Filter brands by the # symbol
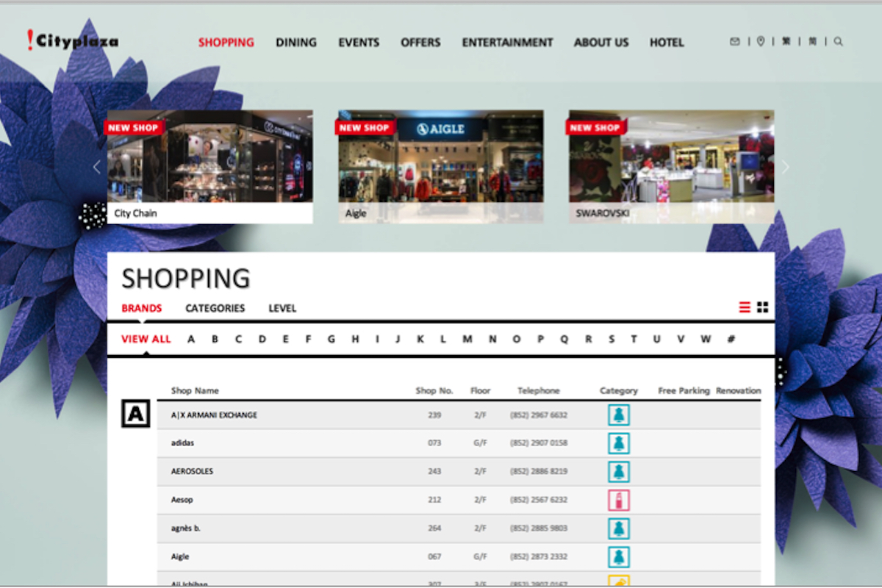882x588 pixels. pos(731,339)
